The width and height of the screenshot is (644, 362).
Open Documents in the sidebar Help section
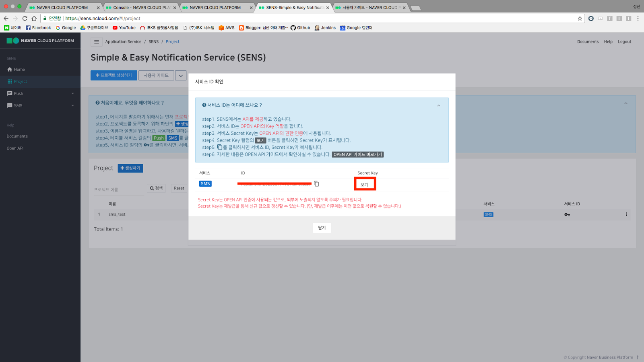click(17, 136)
